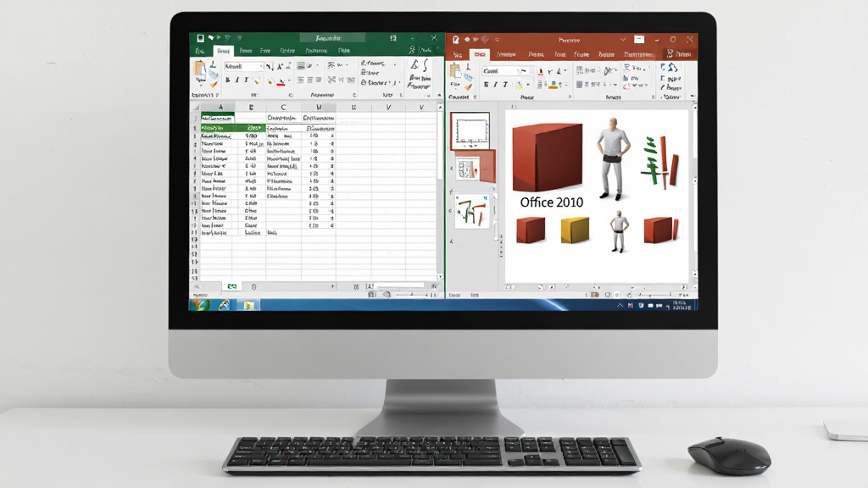Open the Insert tab in PowerPoint
Screen dimensions: 868x488
[506, 55]
